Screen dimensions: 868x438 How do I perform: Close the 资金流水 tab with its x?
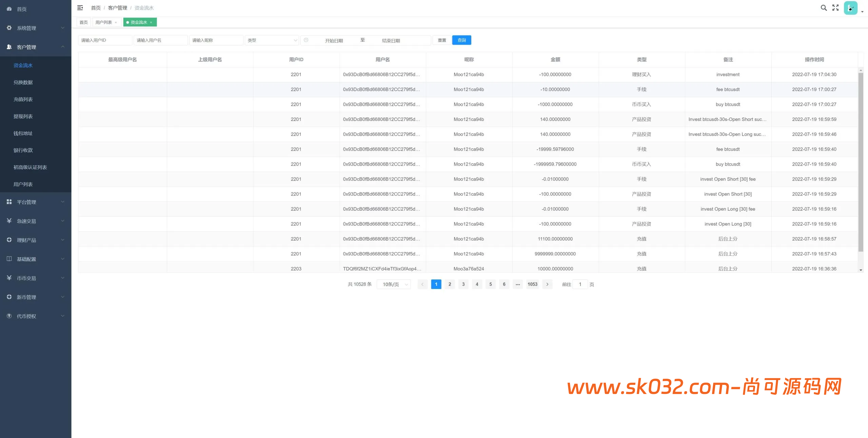pyautogui.click(x=151, y=22)
